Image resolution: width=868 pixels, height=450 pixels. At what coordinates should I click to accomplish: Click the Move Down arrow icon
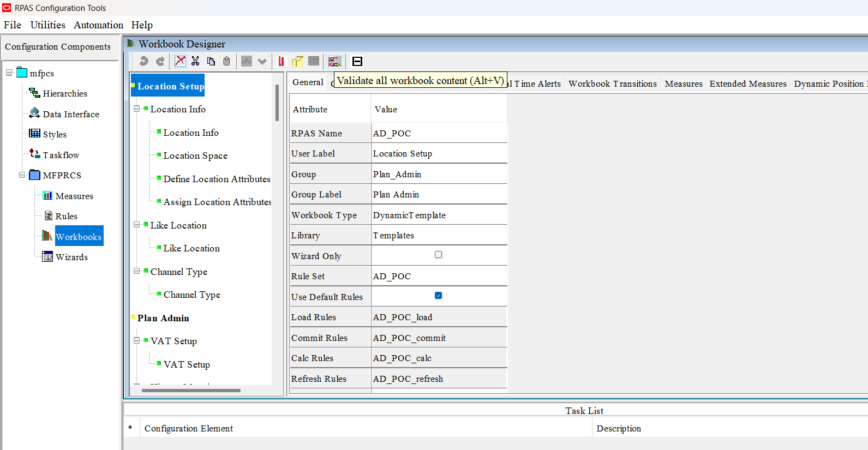click(x=262, y=61)
